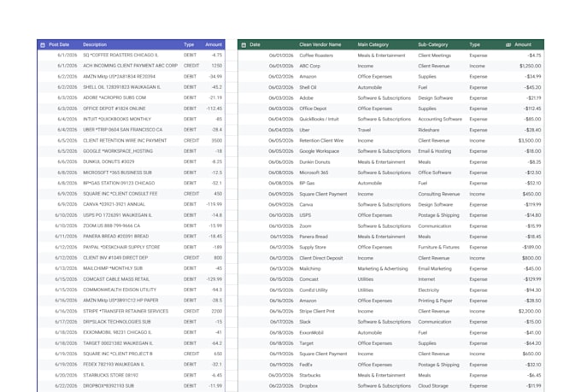This screenshot has height=392, width=581.
Task: Select the 'Accounting Software' sub-category cell
Action: [x=440, y=120]
